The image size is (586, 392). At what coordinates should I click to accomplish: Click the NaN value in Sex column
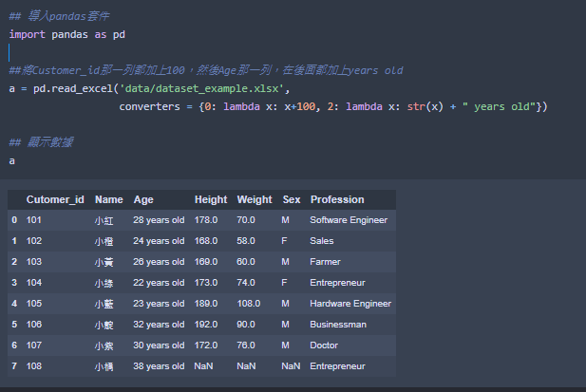(291, 366)
